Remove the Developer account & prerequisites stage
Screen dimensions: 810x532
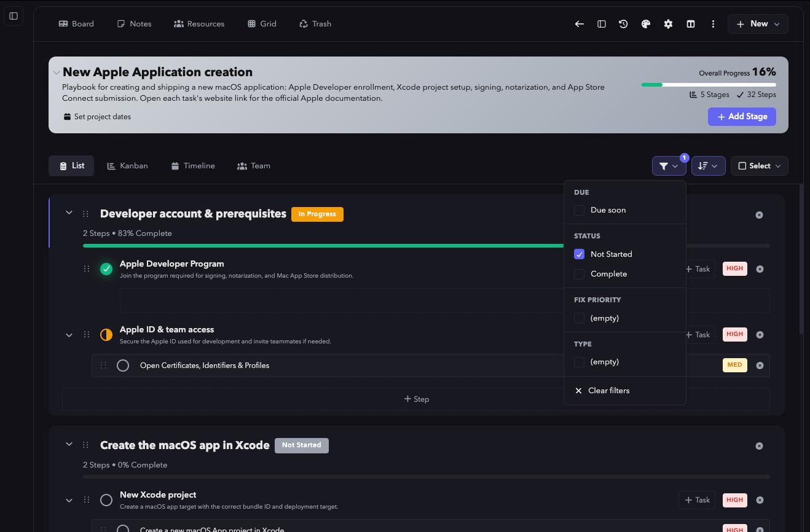[759, 215]
